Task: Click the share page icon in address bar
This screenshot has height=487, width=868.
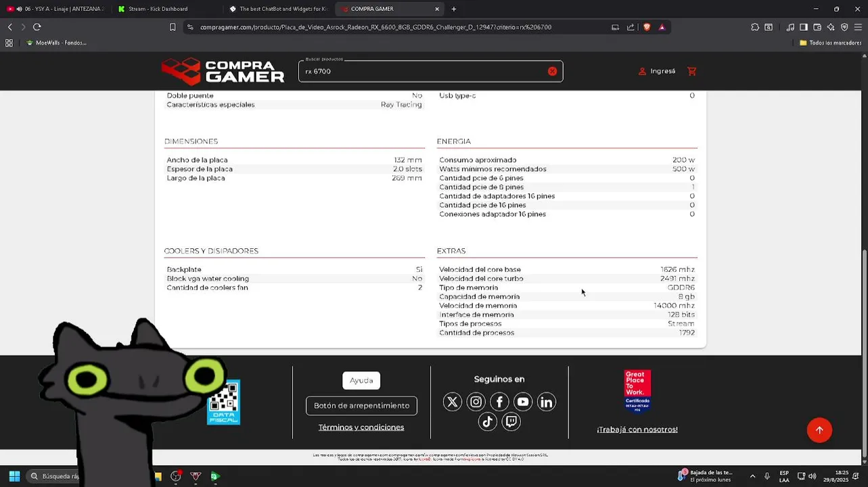Action: [631, 27]
